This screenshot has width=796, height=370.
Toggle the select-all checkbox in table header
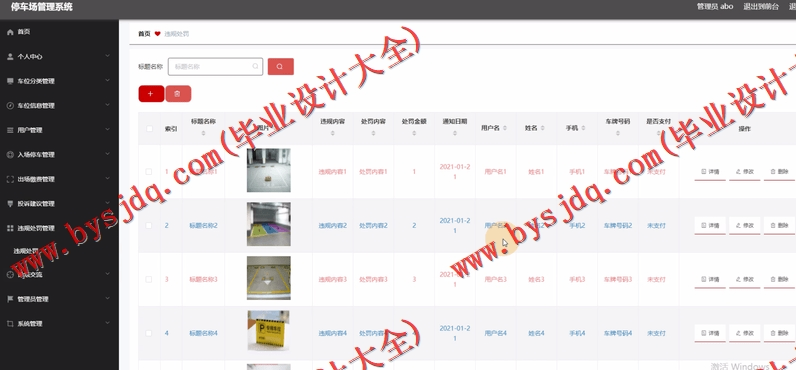click(x=149, y=128)
